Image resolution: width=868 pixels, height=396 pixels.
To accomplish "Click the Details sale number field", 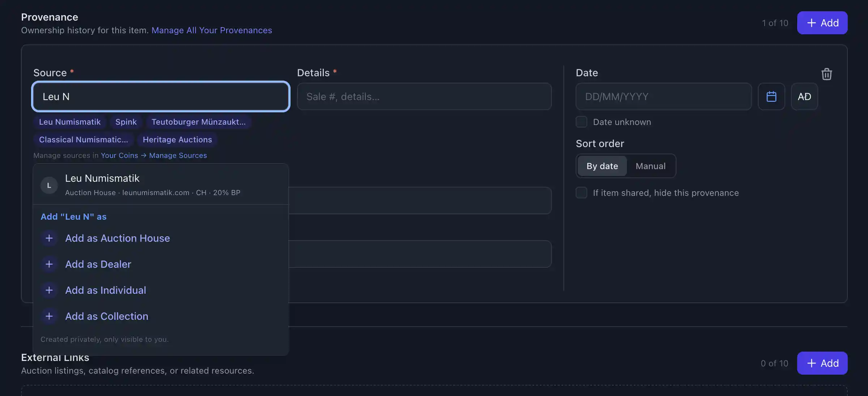I will click(x=424, y=96).
